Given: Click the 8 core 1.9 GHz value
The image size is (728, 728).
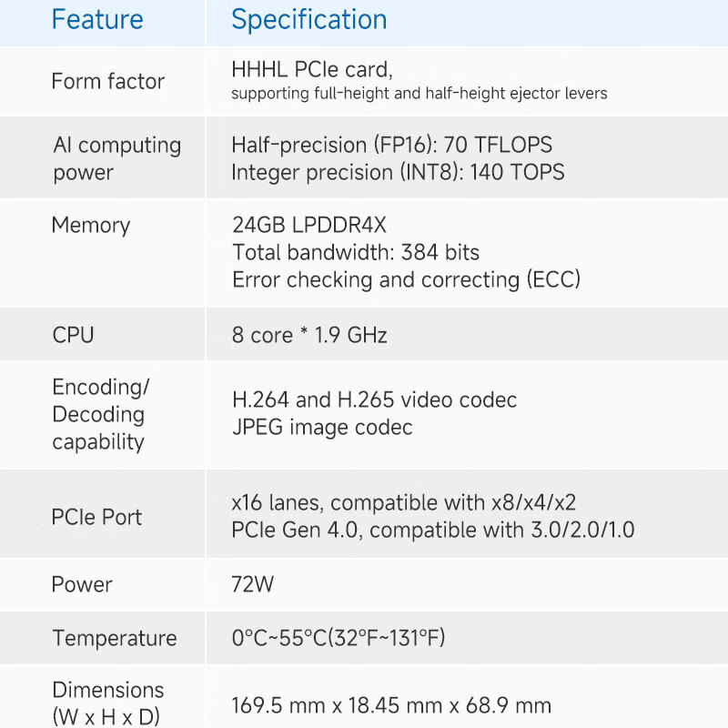Looking at the screenshot, I should (309, 335).
